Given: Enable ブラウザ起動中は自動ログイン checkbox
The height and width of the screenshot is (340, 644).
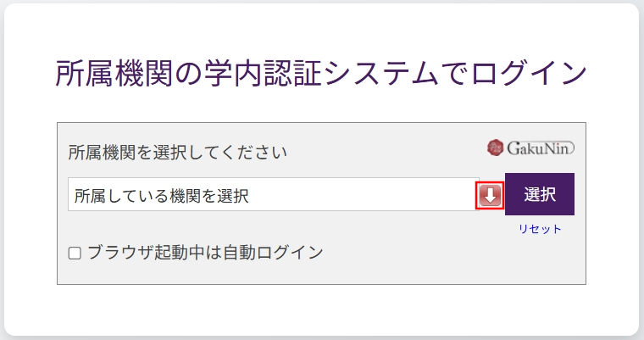Looking at the screenshot, I should click(x=75, y=253).
